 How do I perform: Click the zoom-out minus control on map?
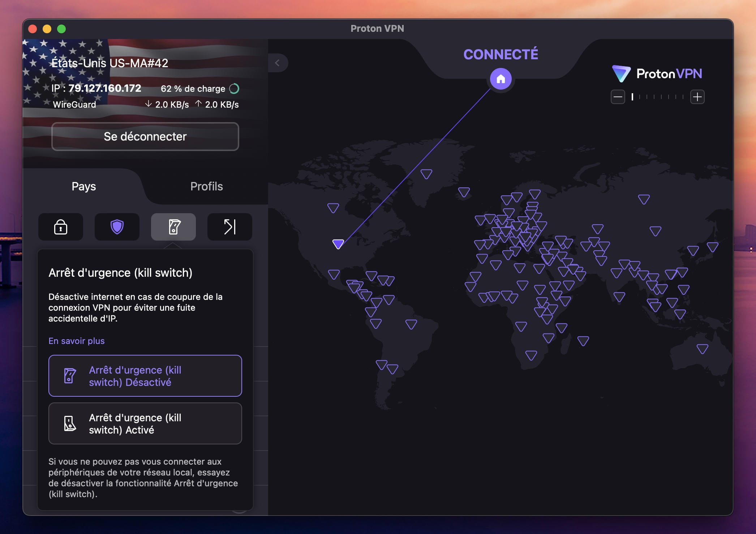618,96
